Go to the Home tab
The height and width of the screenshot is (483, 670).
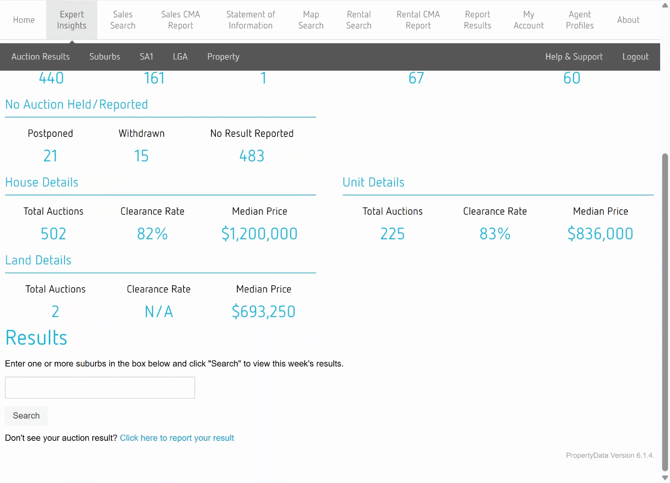(x=24, y=20)
